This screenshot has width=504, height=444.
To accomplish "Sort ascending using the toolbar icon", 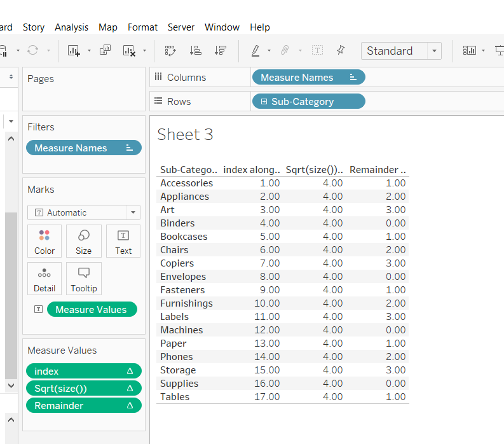I will [196, 51].
